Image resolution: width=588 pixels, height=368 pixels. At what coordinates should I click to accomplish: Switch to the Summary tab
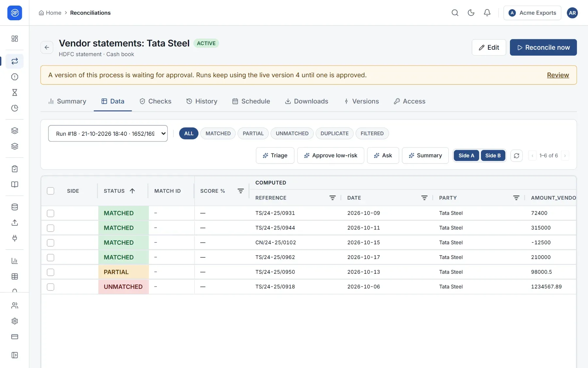[x=67, y=101]
